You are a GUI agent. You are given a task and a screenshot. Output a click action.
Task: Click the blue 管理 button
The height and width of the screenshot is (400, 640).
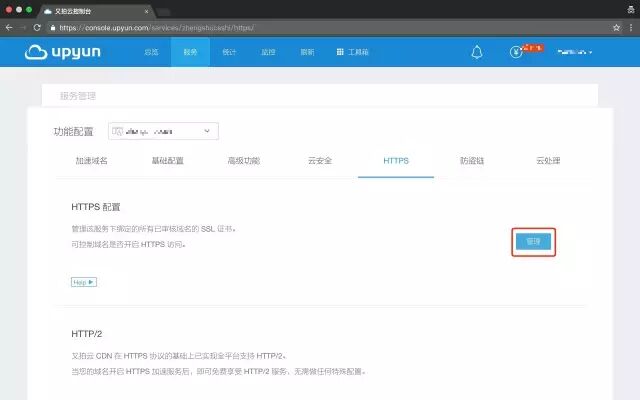point(533,242)
